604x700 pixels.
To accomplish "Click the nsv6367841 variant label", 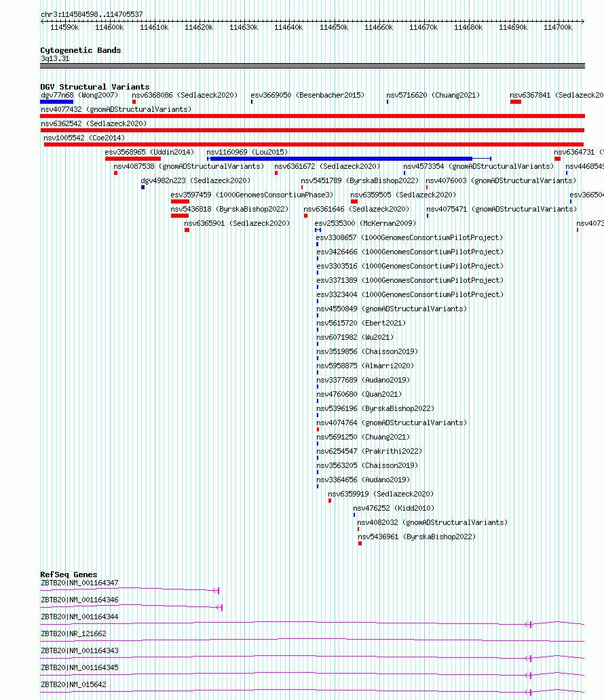I will [556, 95].
